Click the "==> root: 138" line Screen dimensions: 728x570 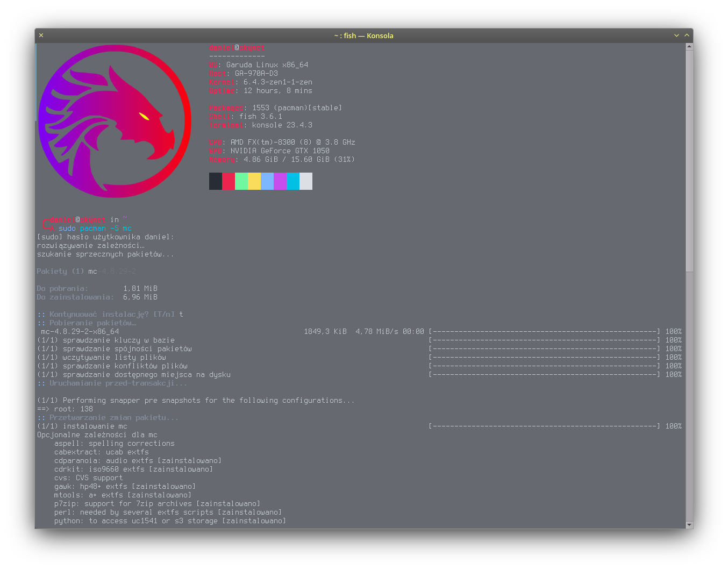point(65,409)
